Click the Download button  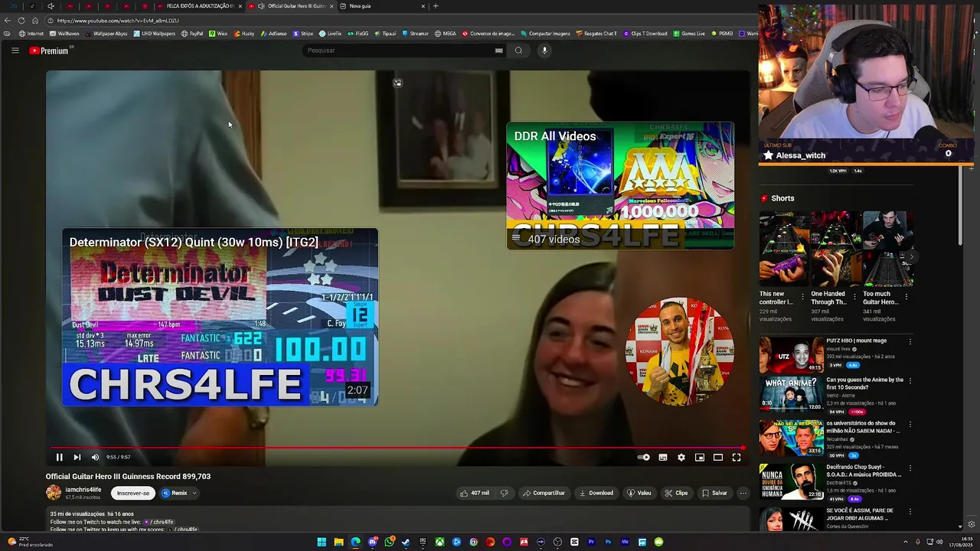tap(596, 494)
